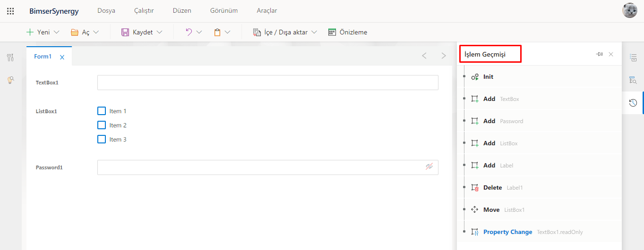Click the Delete Label1 history entry
Image resolution: width=644 pixels, height=250 pixels.
tap(492, 188)
